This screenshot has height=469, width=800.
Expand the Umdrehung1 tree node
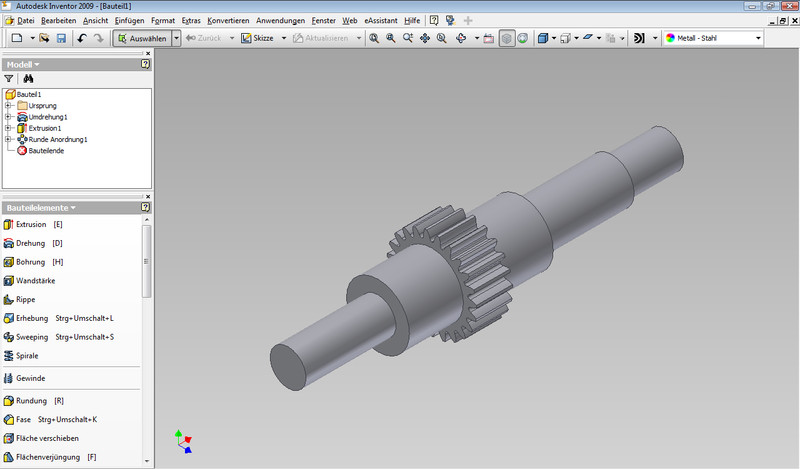click(8, 117)
